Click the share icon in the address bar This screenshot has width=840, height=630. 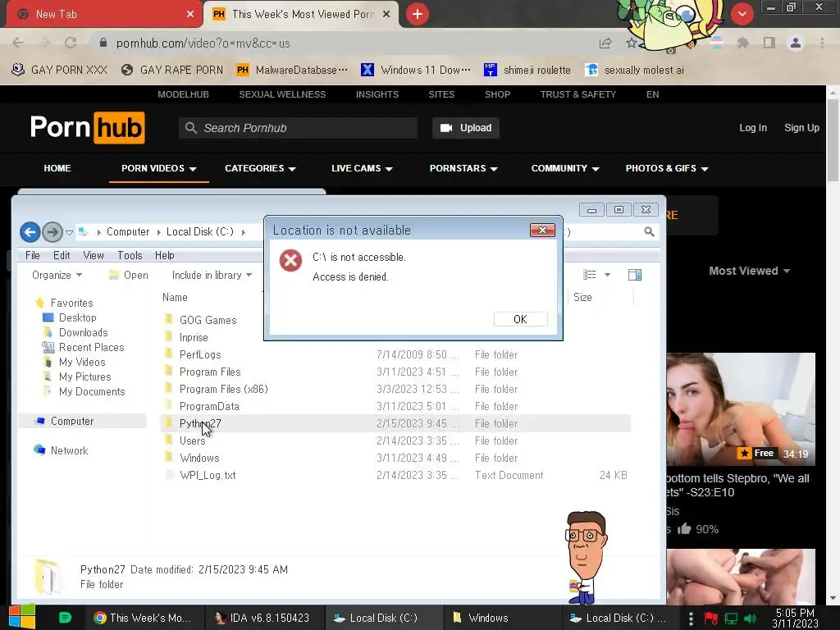605,43
